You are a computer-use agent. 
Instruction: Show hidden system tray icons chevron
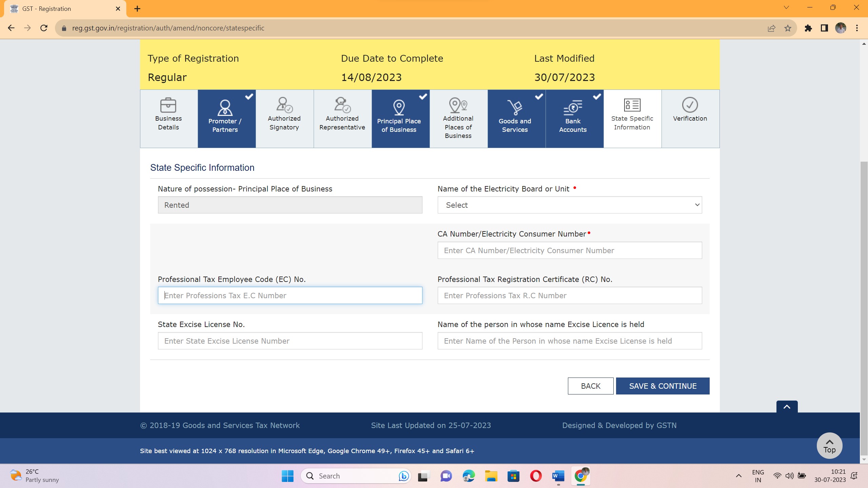738,476
